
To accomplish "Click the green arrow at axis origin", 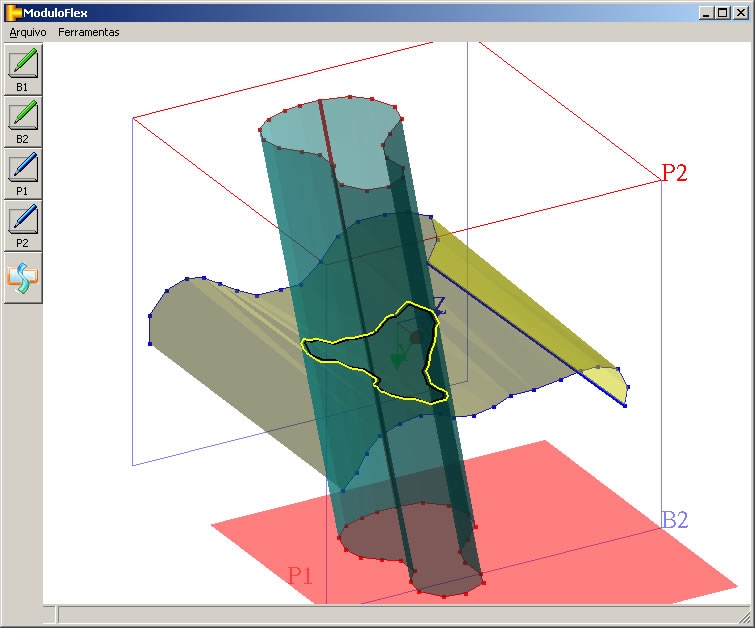I will click(x=398, y=358).
